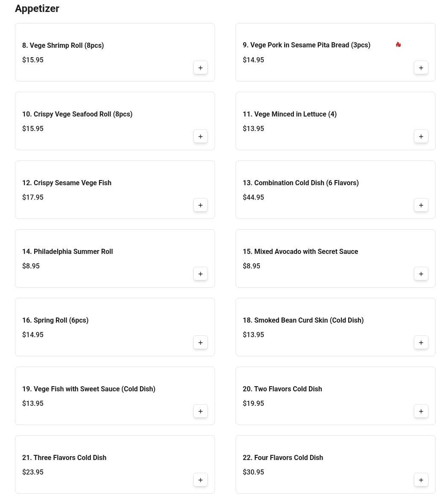Add Spring Roll (6pcs) via plus icon

(x=201, y=343)
